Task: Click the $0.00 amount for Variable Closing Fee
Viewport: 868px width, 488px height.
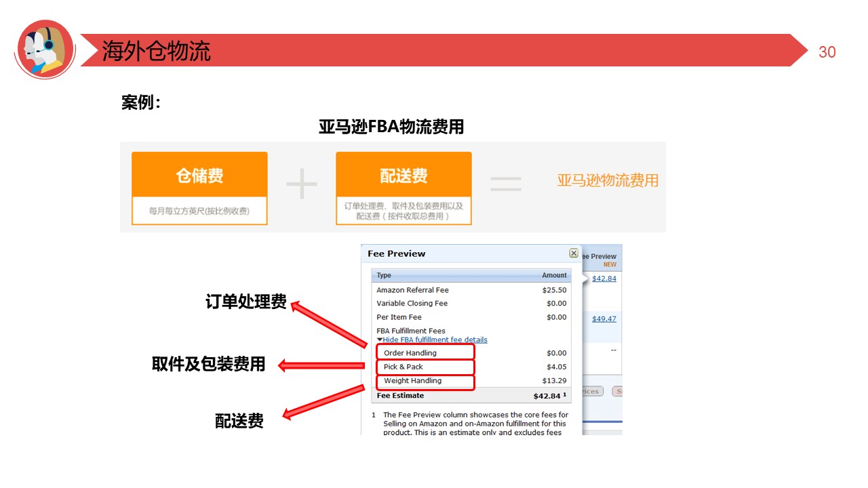Action: coord(557,304)
